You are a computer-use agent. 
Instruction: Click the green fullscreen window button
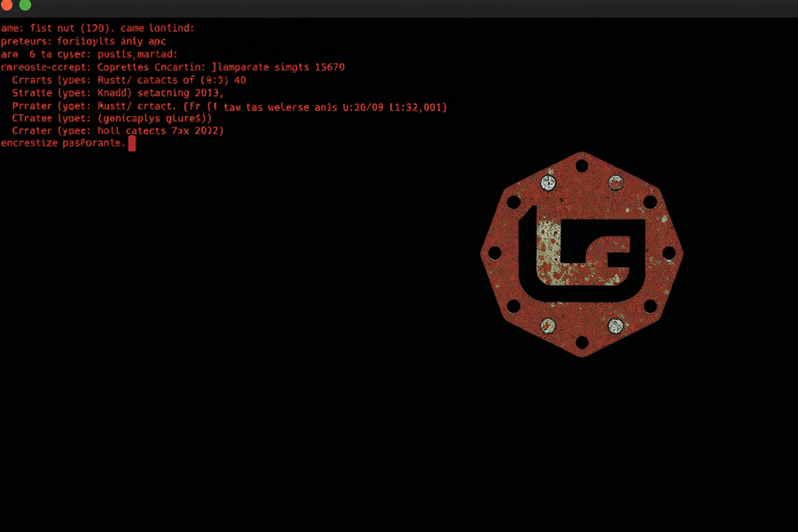pyautogui.click(x=25, y=4)
